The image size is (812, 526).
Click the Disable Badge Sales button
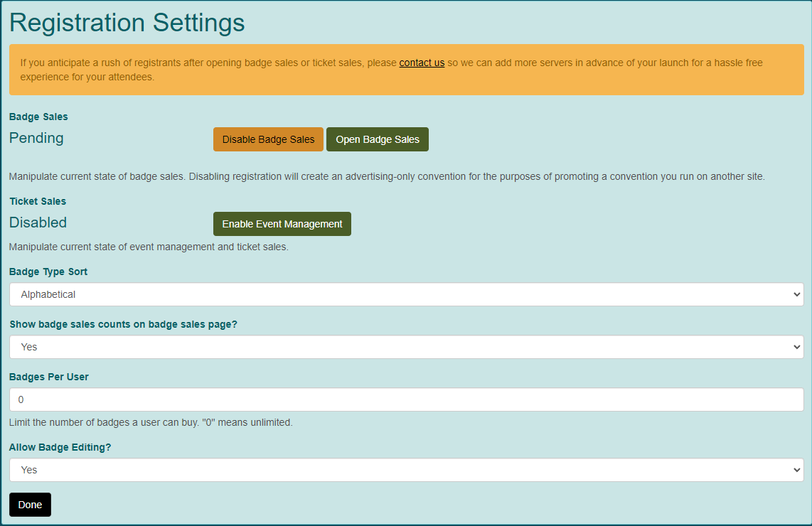tap(268, 139)
